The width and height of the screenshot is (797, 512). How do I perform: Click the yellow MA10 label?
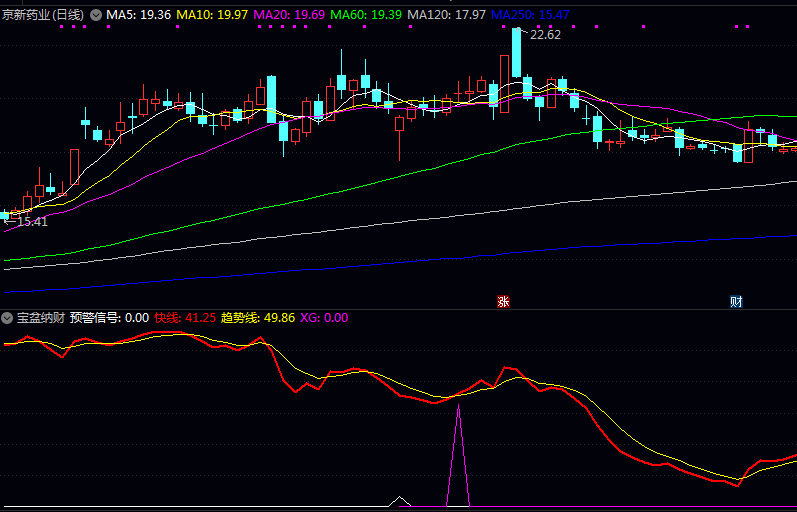coord(212,15)
